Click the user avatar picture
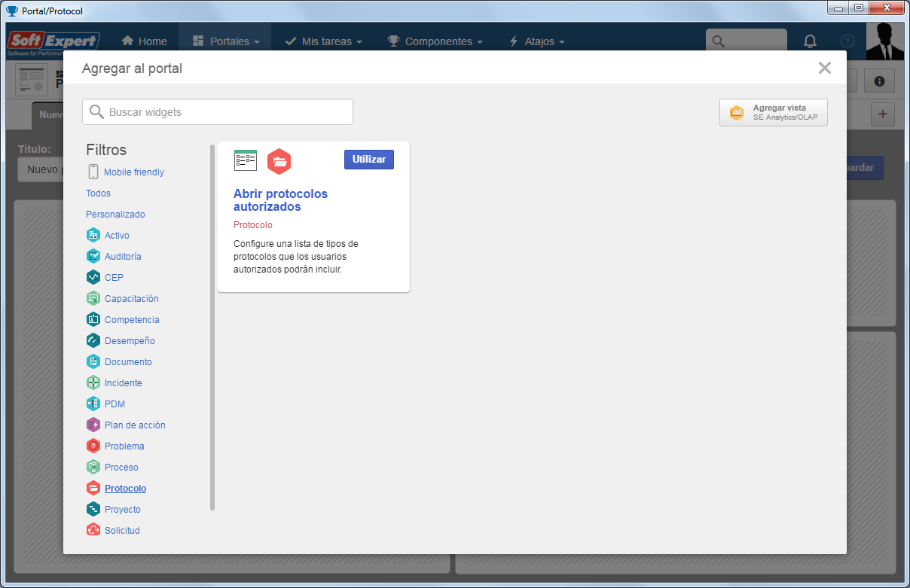The image size is (910, 588). pos(884,41)
